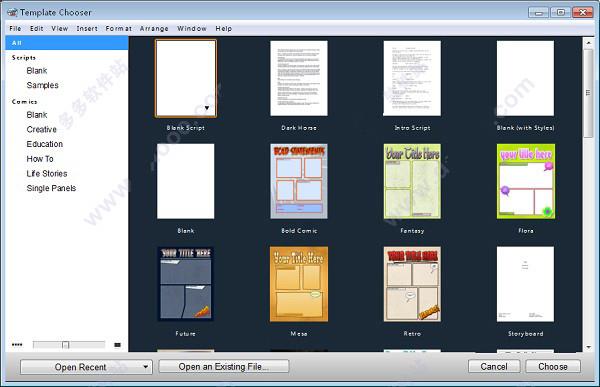
Task: Click the Template Chooser title bar app icon
Action: pyautogui.click(x=12, y=13)
